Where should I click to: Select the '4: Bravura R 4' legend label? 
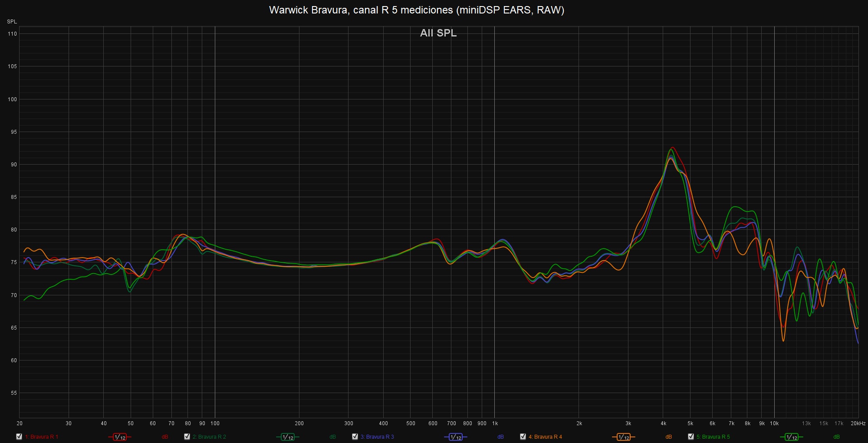(545, 437)
